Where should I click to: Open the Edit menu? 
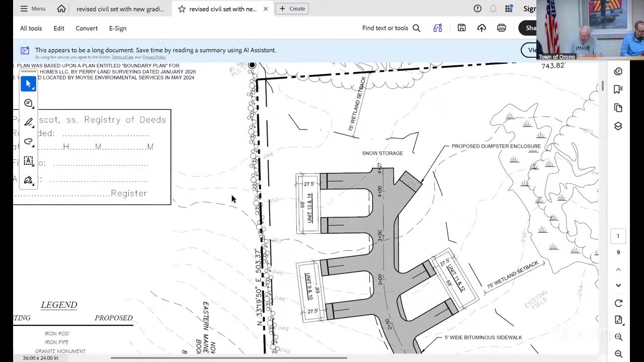(x=59, y=28)
